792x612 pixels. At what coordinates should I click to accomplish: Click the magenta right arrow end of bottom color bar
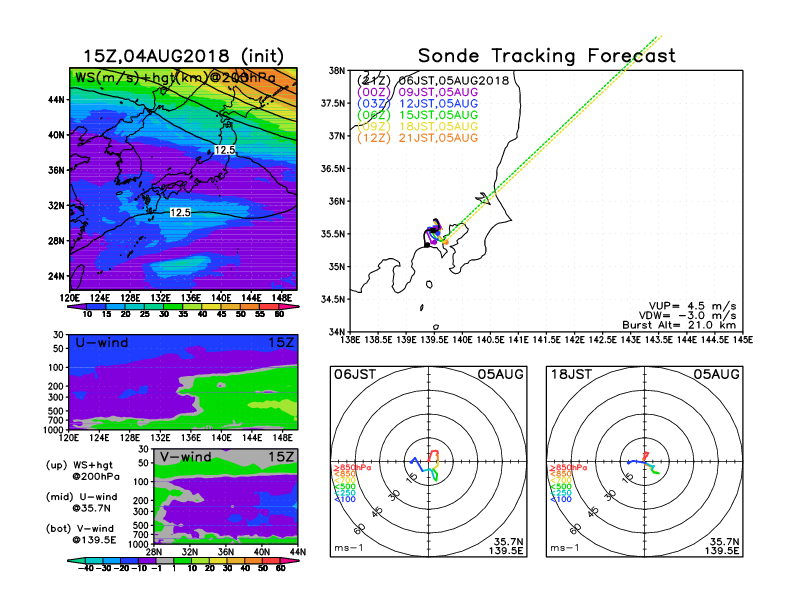(289, 561)
